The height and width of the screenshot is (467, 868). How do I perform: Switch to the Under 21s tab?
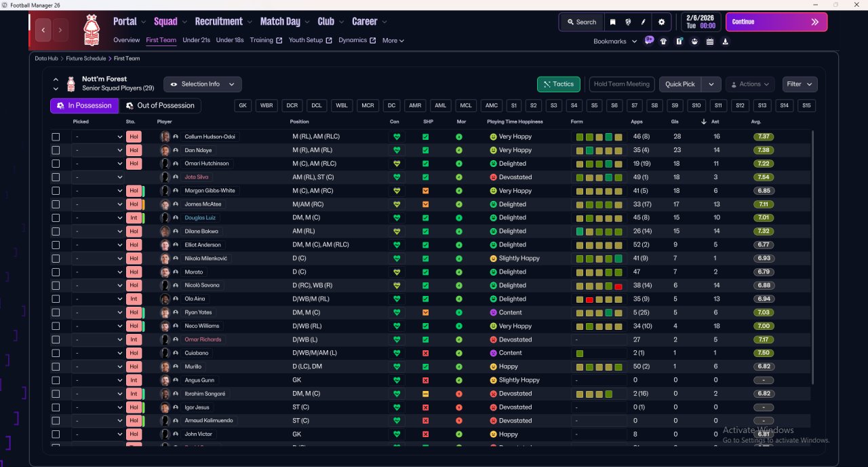tap(196, 40)
